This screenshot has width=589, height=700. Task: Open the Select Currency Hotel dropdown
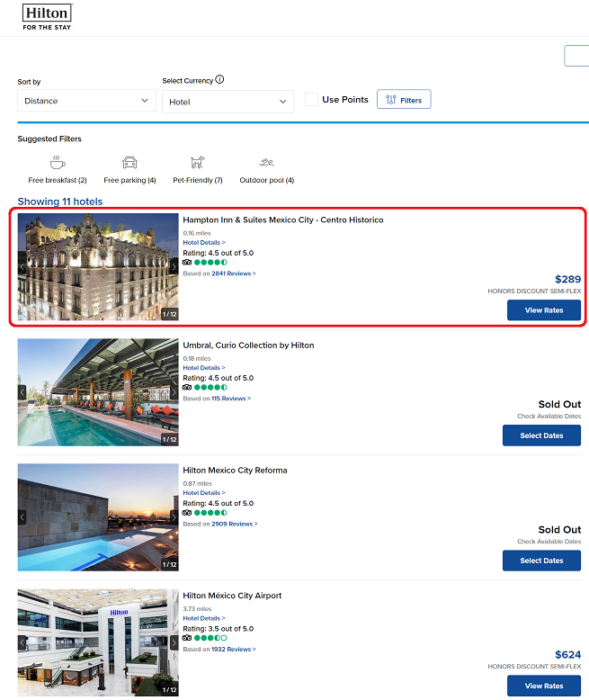pos(228,102)
